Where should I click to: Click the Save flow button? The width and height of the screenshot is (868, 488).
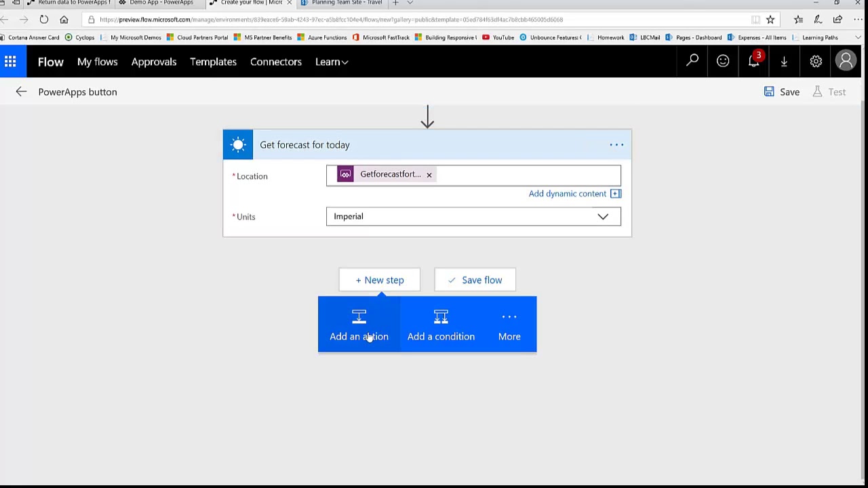pos(475,280)
